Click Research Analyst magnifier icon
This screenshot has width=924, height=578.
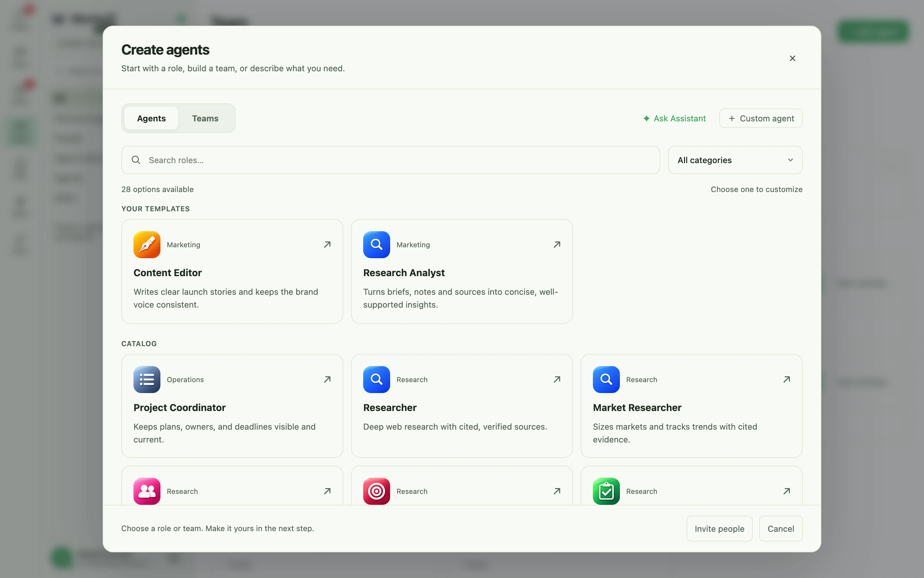376,245
